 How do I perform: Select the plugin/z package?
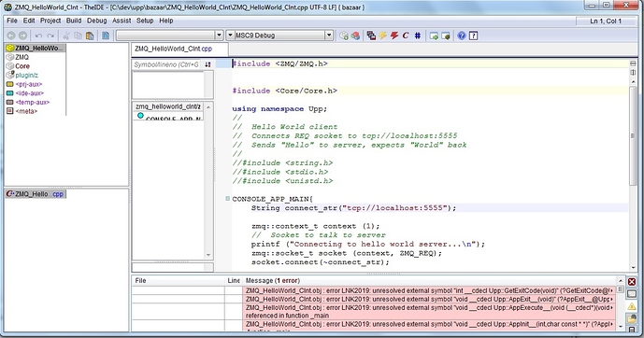tap(36, 75)
